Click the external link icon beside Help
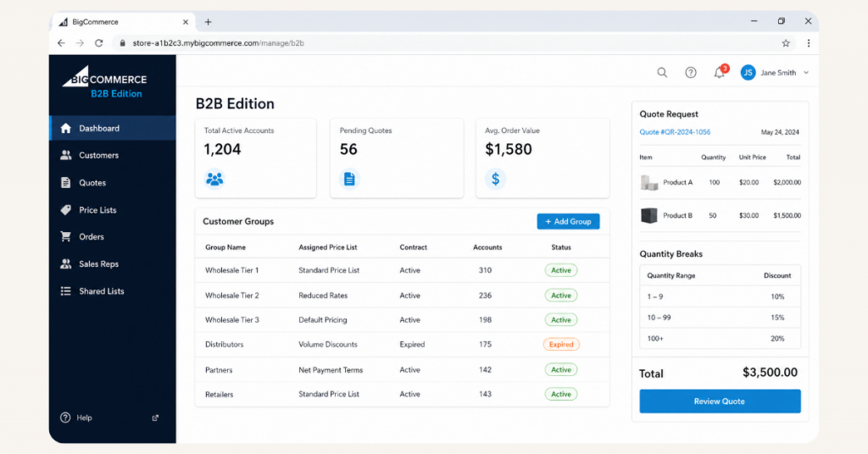The image size is (868, 454). tap(155, 418)
